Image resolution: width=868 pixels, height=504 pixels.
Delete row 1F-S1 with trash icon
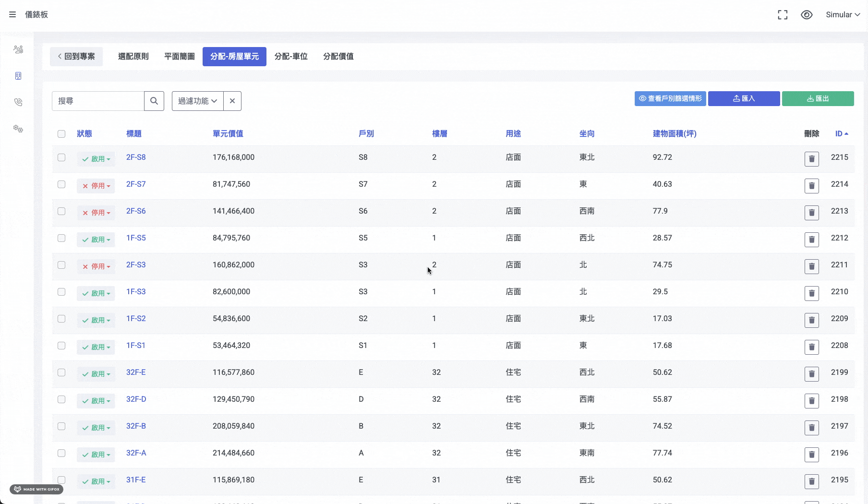tap(812, 347)
